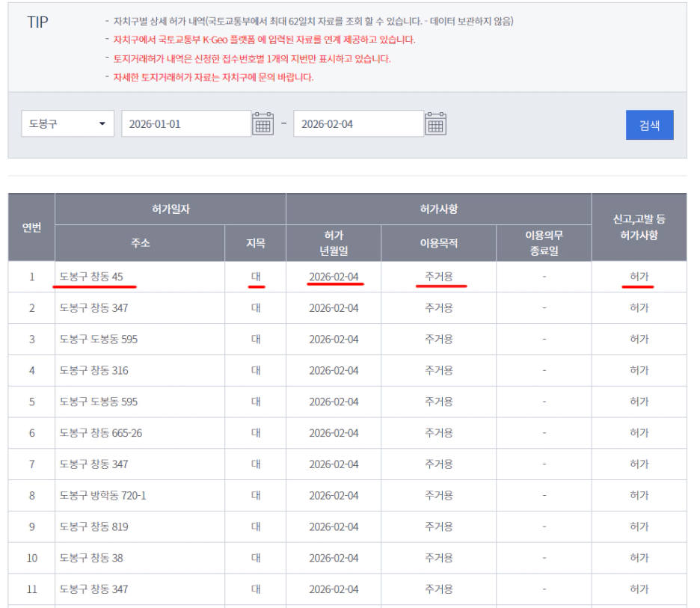Open the end date calendar picker icon

[x=435, y=123]
